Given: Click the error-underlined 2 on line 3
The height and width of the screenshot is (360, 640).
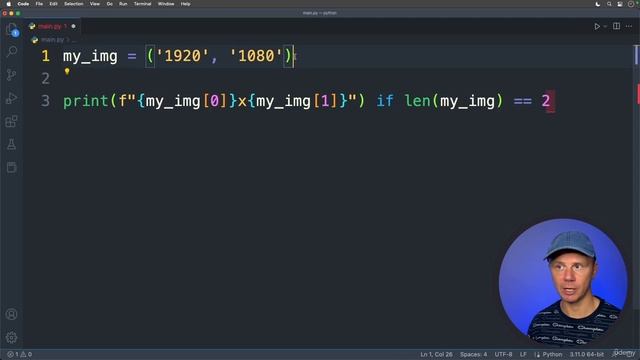Looking at the screenshot, I should coord(546,101).
